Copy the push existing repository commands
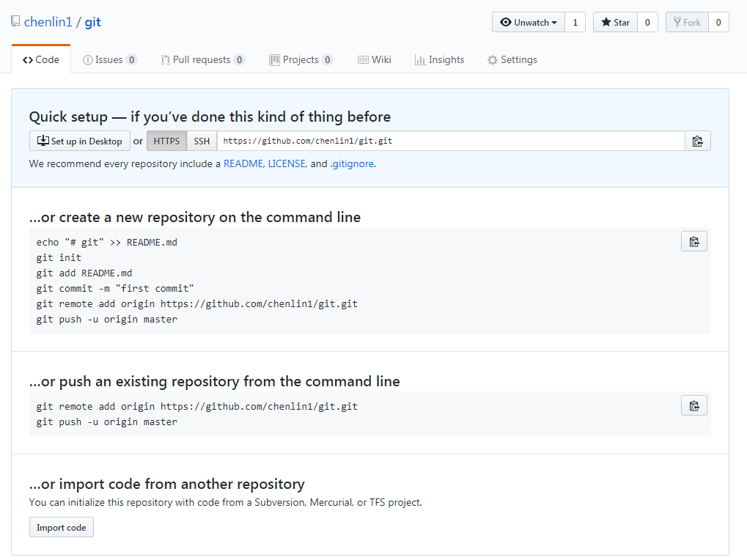Image resolution: width=747 pixels, height=560 pixels. (x=694, y=406)
